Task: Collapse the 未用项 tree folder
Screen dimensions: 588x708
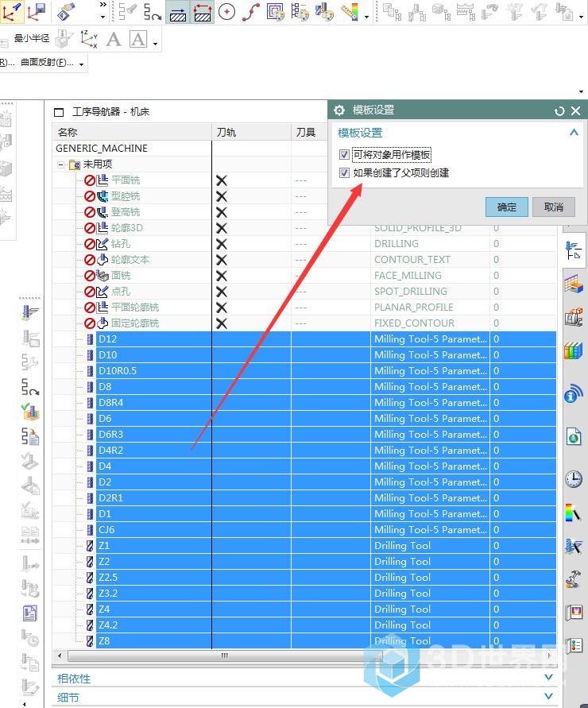Action: pyautogui.click(x=60, y=164)
